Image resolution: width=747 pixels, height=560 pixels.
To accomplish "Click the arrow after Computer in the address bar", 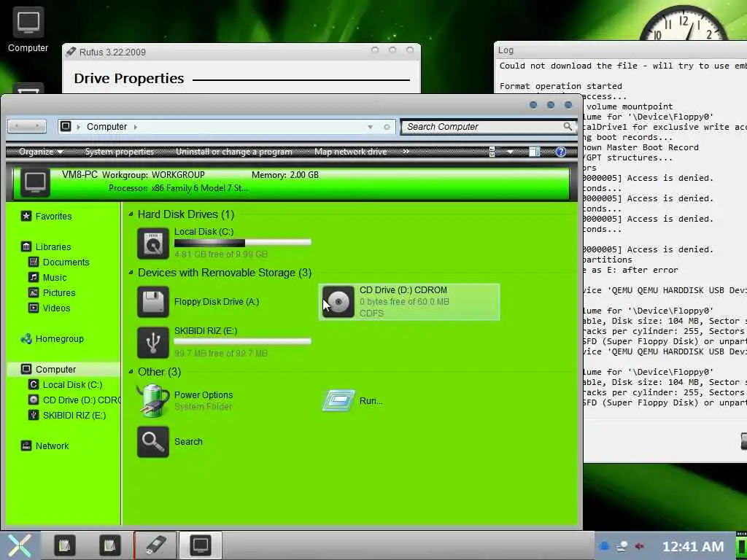I will coord(136,127).
